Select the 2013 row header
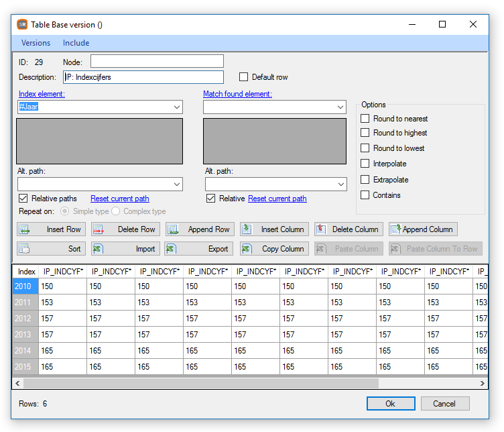Image resolution: width=504 pixels, height=432 pixels. (25, 335)
